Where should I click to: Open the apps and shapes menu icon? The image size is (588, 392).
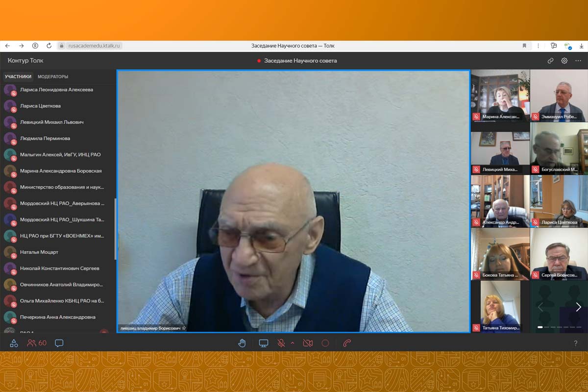pyautogui.click(x=14, y=343)
